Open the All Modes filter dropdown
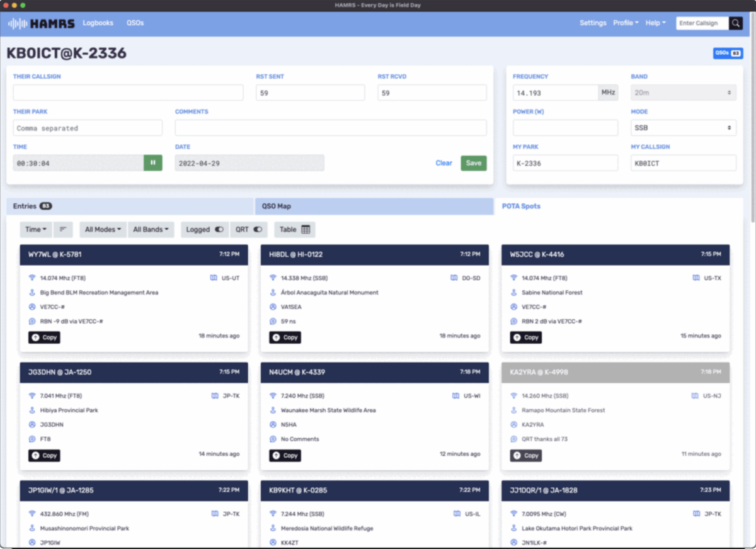The image size is (756, 549). coord(103,230)
